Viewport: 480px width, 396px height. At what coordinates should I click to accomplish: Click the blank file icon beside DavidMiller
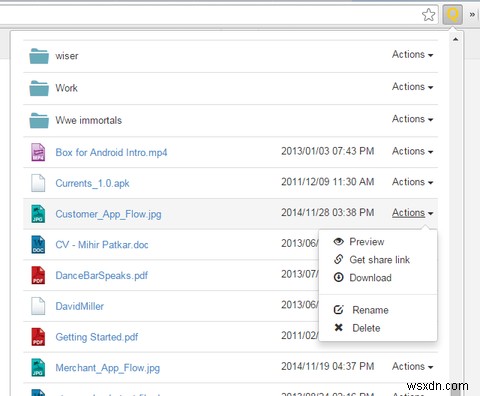point(38,306)
